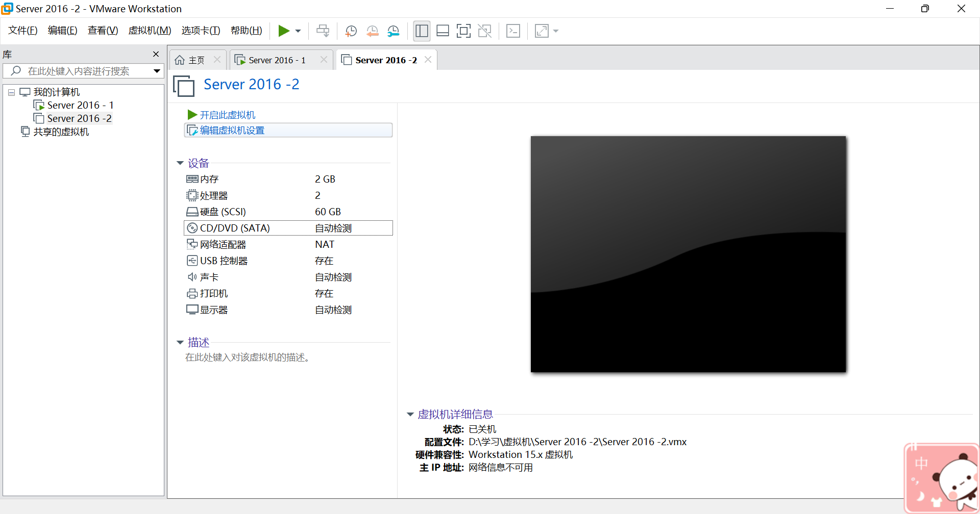
Task: Open the 虚拟机(M) menu
Action: pyautogui.click(x=150, y=31)
